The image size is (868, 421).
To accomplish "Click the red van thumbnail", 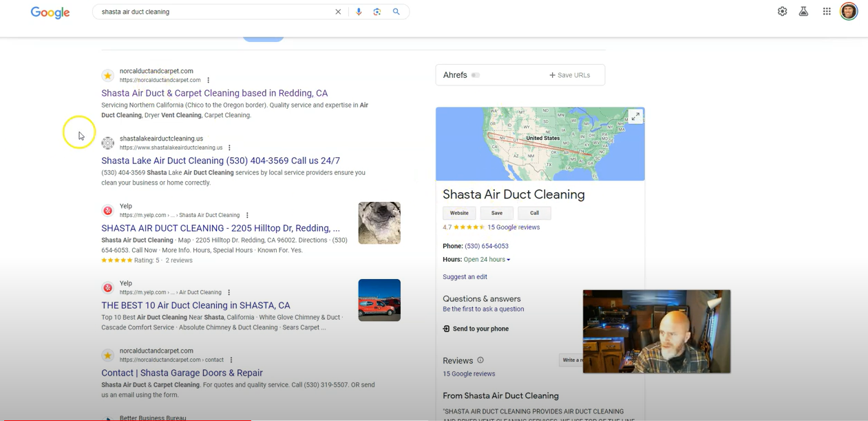I will coord(379,300).
